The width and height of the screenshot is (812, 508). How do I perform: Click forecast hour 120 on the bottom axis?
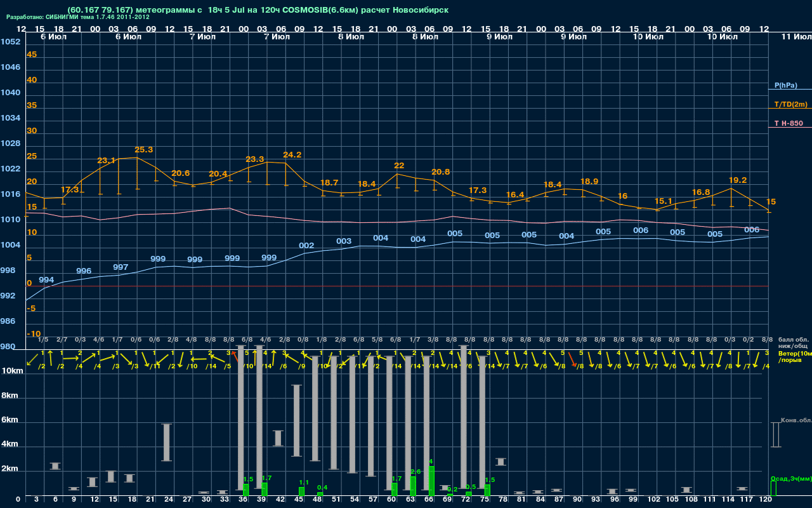pos(765,500)
